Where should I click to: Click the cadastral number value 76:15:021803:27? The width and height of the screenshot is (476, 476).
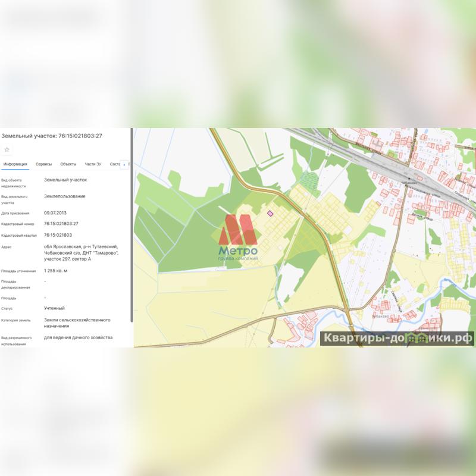tap(61, 224)
